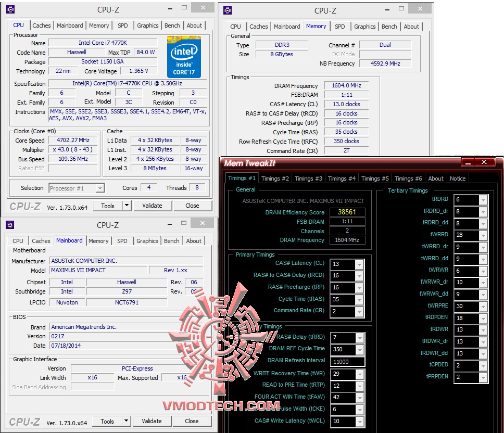This screenshot has height=433, width=504.
Task: Minimize the Mem TweakIt window
Action: pyautogui.click(x=468, y=162)
